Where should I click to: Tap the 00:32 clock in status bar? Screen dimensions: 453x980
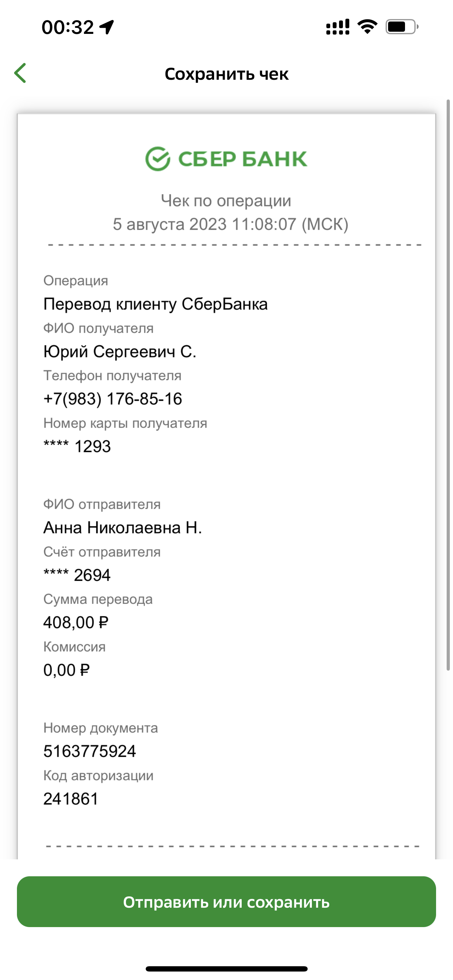tap(68, 28)
